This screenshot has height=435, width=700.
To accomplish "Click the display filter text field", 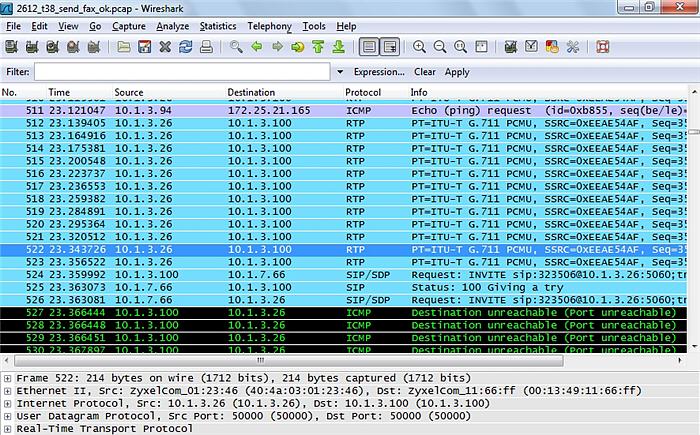I will [183, 72].
